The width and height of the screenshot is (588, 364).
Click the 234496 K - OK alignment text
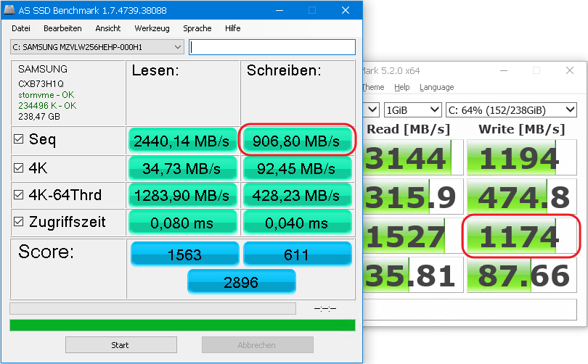[47, 106]
